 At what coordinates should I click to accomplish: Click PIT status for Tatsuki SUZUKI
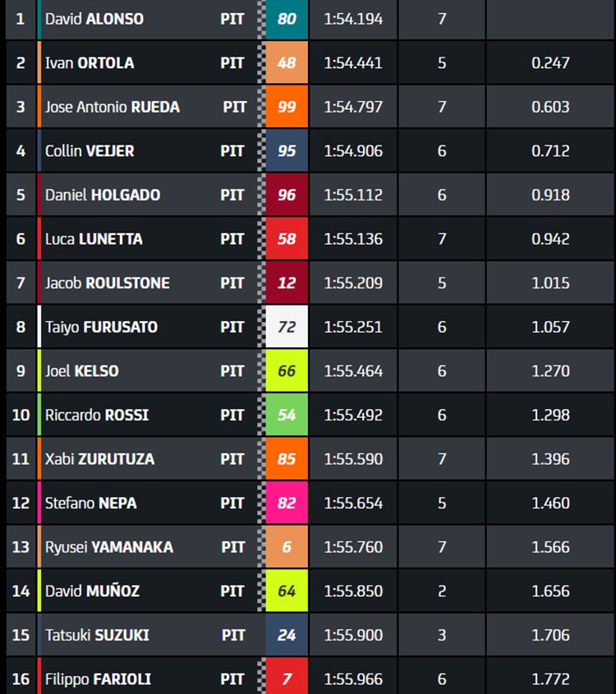(233, 635)
